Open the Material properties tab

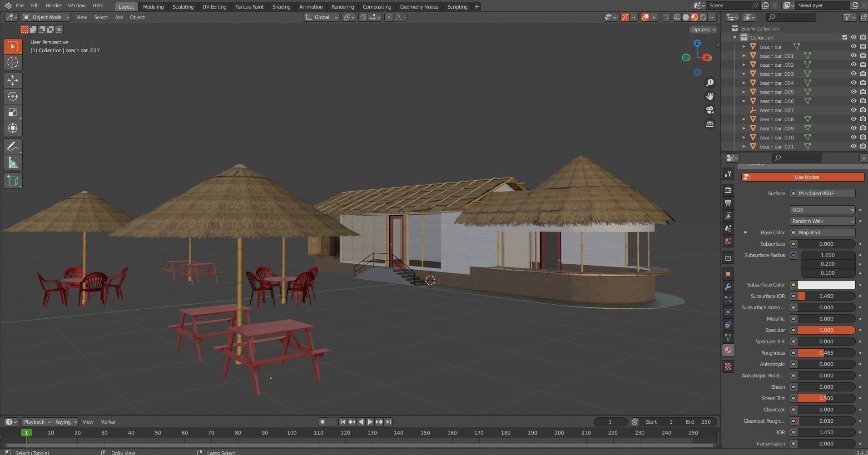tap(728, 350)
